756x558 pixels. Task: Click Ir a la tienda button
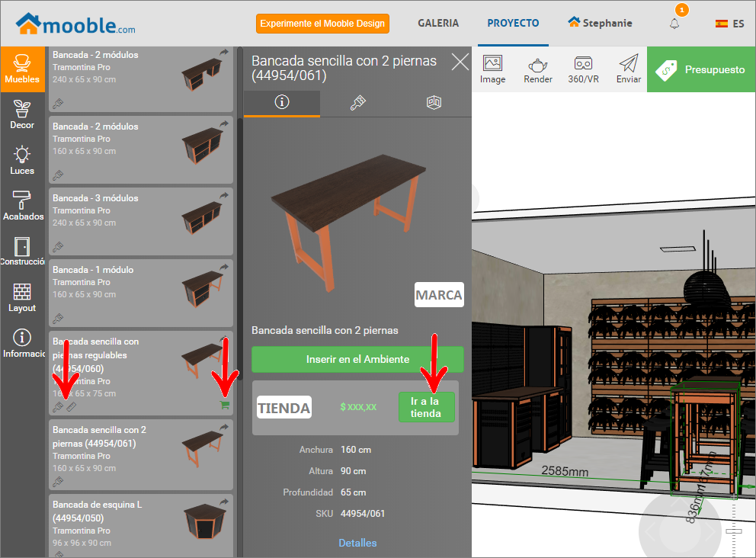pyautogui.click(x=426, y=408)
